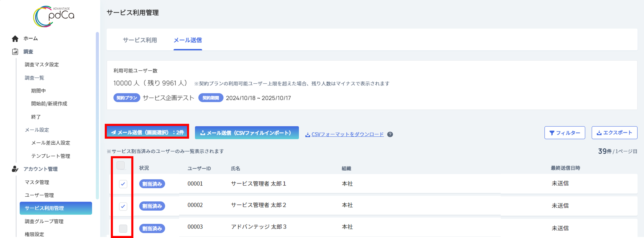Image resolution: width=644 pixels, height=238 pixels.
Task: Open 開始前/新規作成 in the sidebar
Action: (x=49, y=104)
